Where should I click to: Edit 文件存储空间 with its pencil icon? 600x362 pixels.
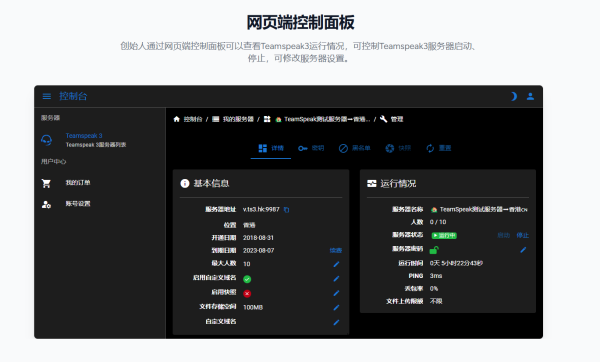(336, 308)
